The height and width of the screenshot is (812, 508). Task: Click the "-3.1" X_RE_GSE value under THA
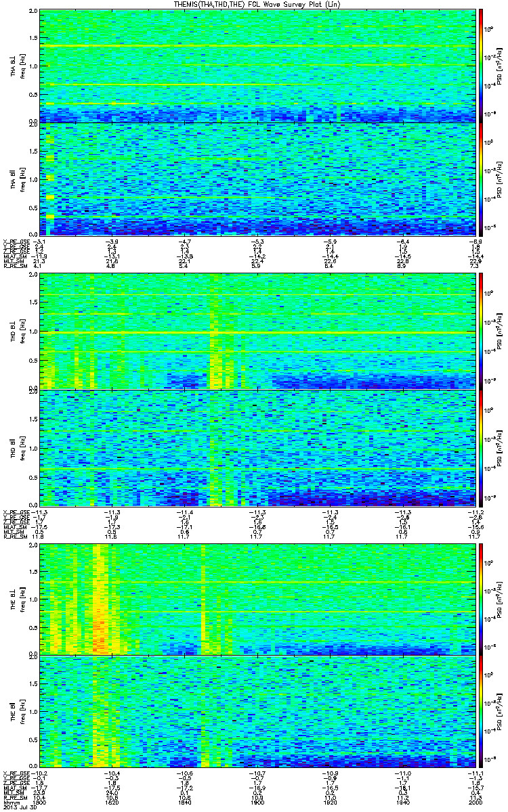click(x=40, y=241)
